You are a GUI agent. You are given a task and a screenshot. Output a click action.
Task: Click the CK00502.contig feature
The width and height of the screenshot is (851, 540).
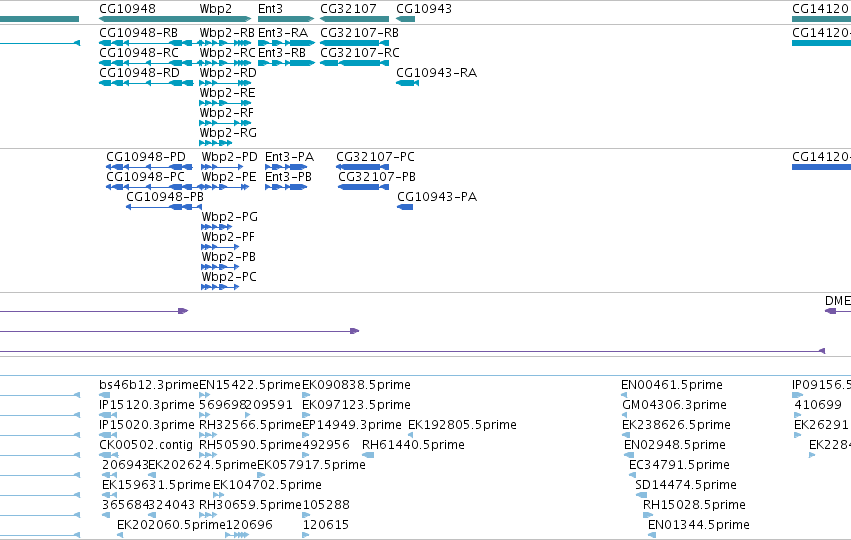click(109, 455)
